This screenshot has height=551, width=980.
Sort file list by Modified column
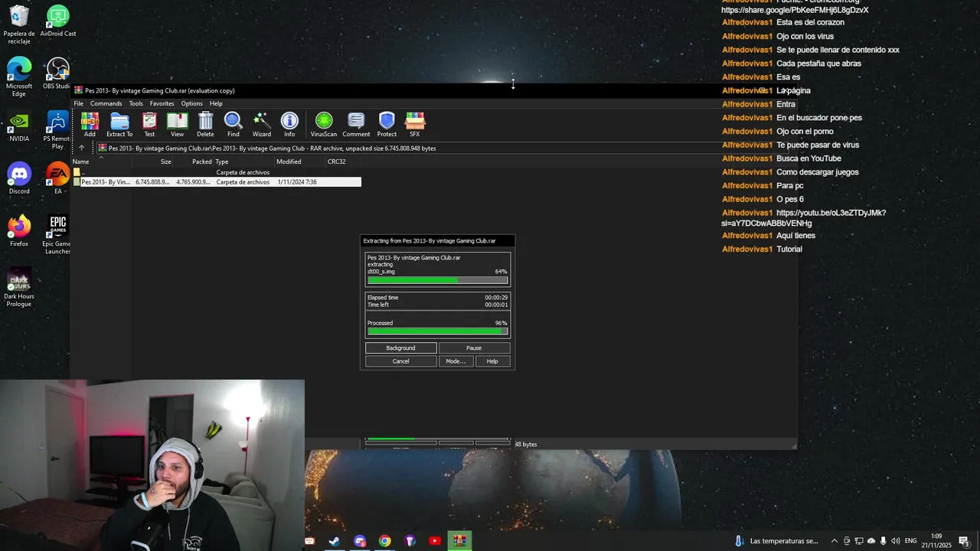(x=300, y=161)
